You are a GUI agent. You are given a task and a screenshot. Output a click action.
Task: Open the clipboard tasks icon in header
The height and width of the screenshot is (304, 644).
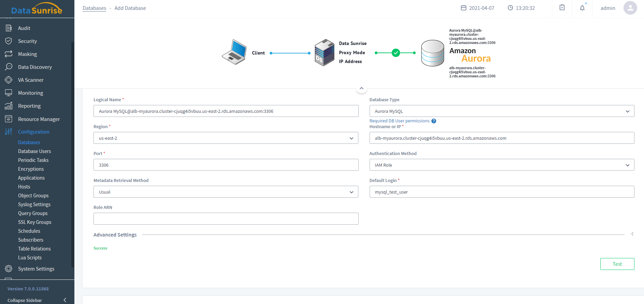(x=562, y=7)
